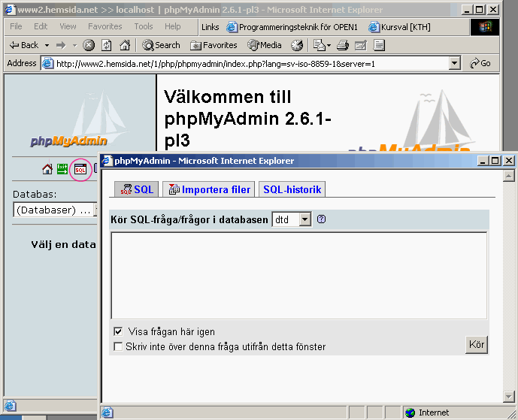Click the page icon in the address bar
518x420 pixels.
(x=47, y=63)
